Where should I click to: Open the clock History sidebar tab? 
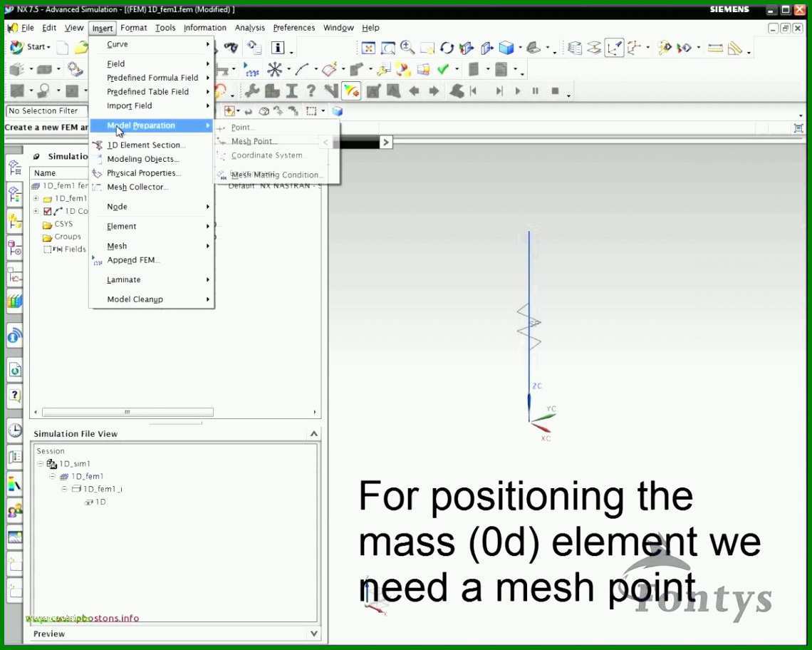tap(15, 430)
